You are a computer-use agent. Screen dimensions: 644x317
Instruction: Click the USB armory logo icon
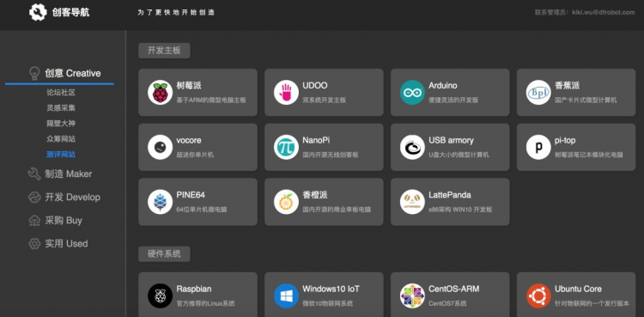click(x=412, y=147)
